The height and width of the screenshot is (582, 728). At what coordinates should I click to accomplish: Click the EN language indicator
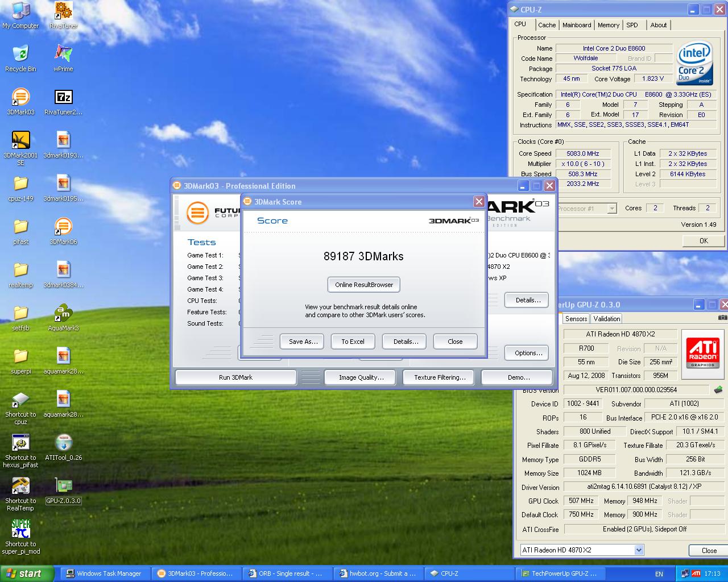point(659,574)
